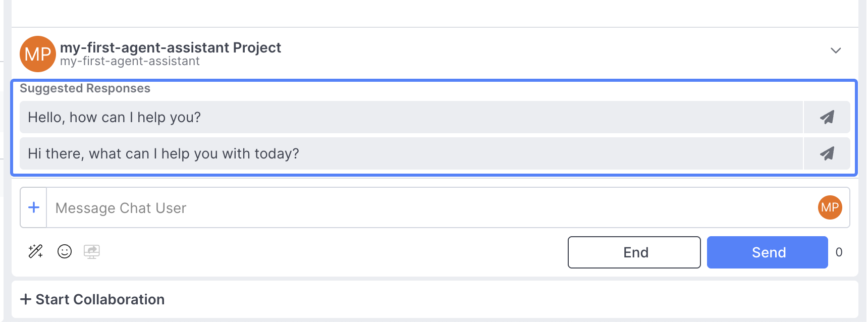The width and height of the screenshot is (868, 322).
Task: Click the gray my-first-agent-assistant subtitle
Action: pyautogui.click(x=130, y=62)
